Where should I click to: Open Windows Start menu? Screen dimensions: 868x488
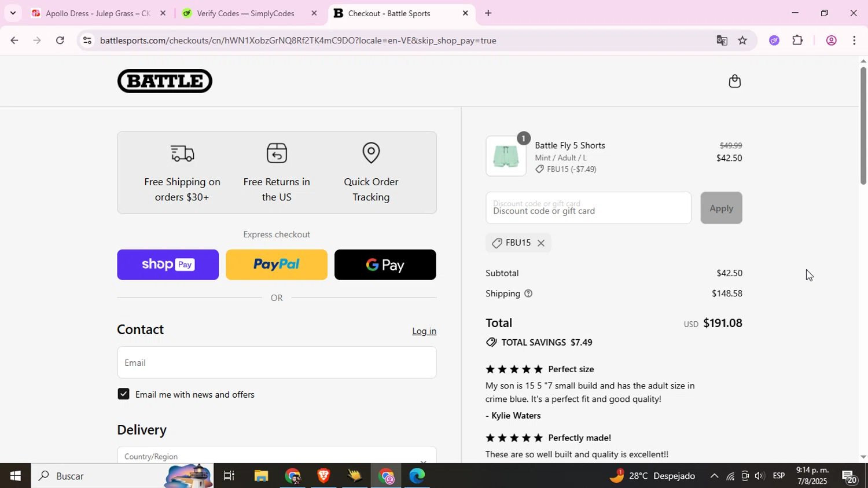(15, 476)
